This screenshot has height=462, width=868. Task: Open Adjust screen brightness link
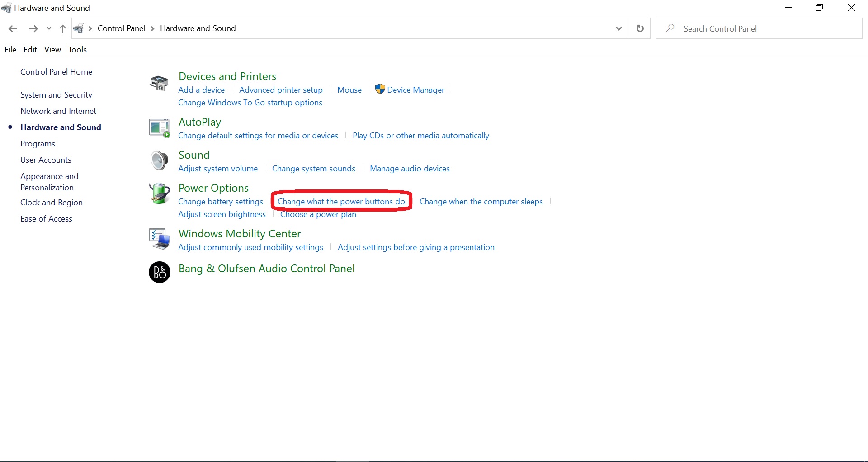tap(222, 214)
